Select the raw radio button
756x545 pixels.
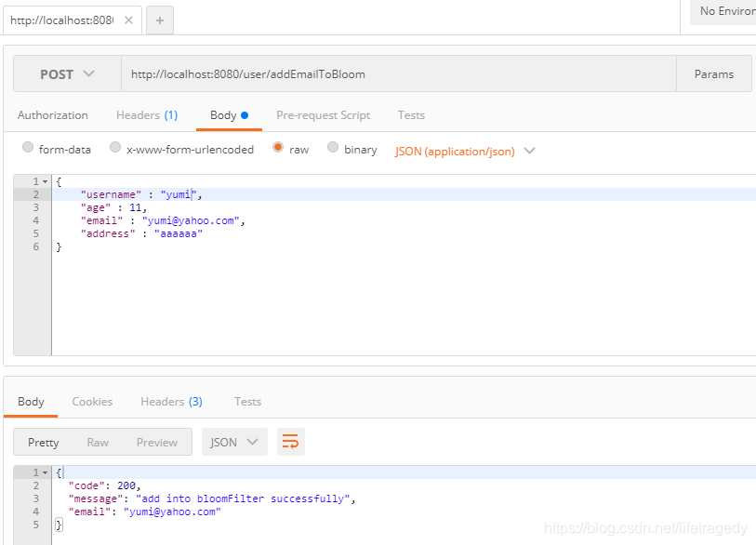pyautogui.click(x=278, y=147)
